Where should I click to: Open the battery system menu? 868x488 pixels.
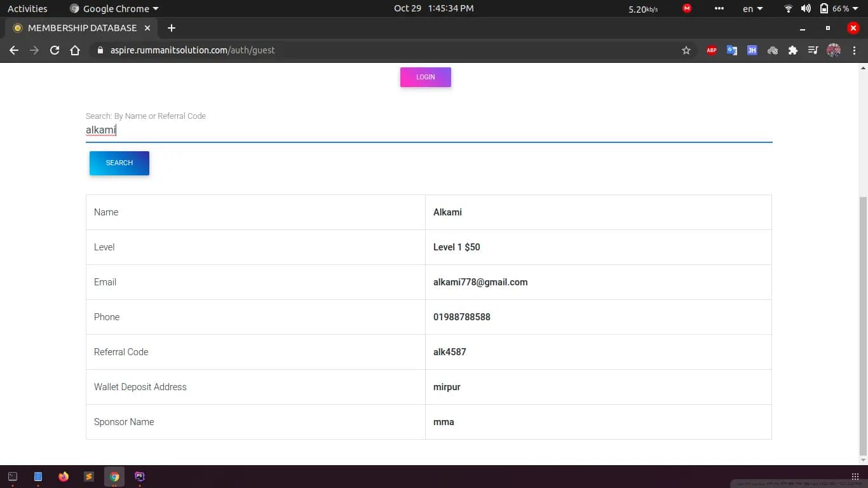(x=839, y=8)
